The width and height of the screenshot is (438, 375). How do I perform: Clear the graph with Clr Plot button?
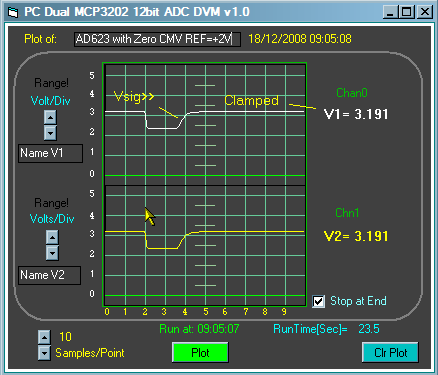390,352
